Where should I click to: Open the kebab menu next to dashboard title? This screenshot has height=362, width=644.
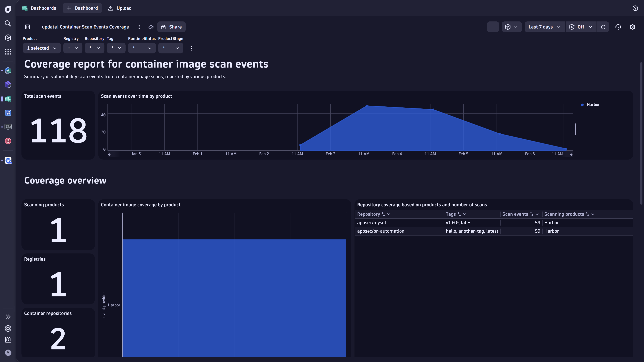[x=139, y=27]
